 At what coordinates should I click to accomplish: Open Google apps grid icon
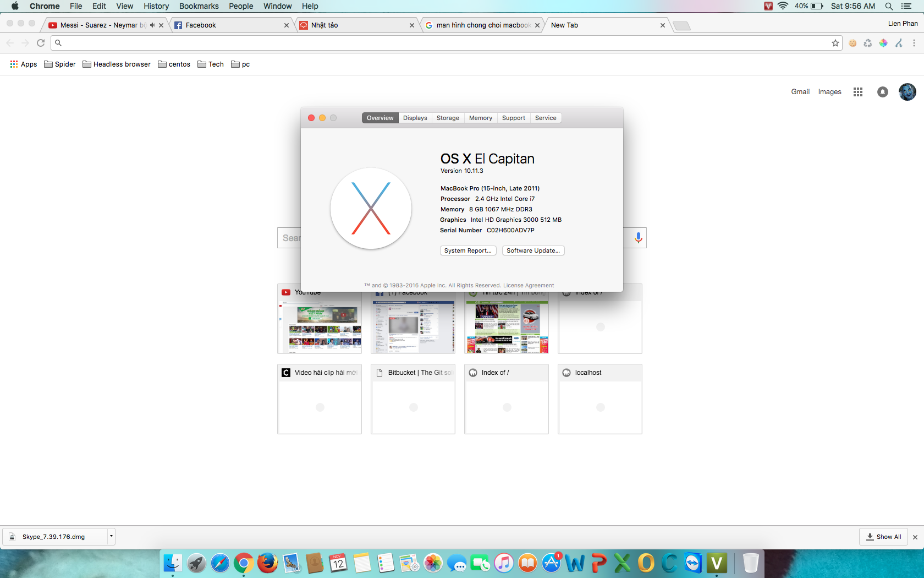coord(858,92)
